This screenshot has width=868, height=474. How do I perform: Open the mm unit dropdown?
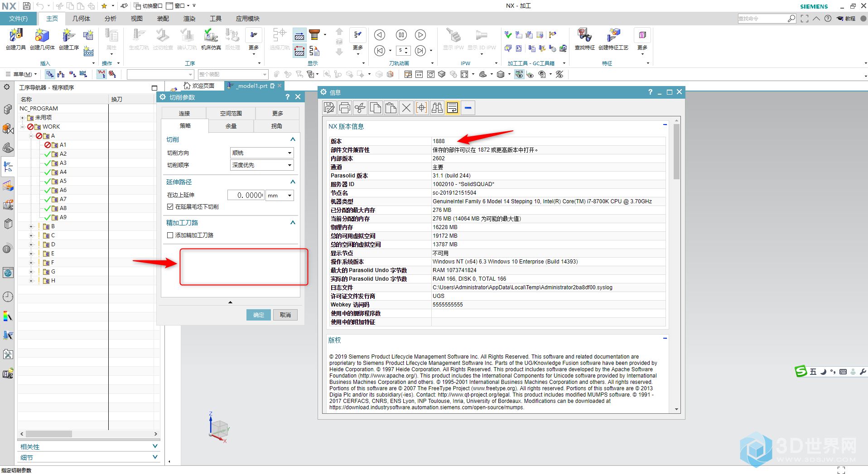click(280, 196)
